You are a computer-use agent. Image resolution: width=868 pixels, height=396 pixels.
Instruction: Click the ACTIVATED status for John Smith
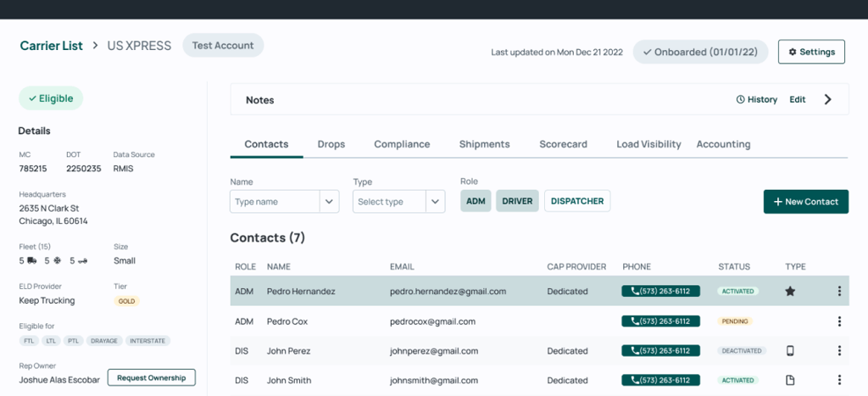coord(738,380)
